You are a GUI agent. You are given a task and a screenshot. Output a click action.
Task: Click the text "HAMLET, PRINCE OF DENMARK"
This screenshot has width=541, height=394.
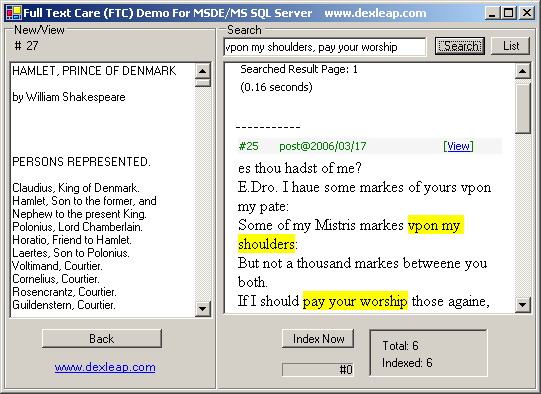point(94,71)
